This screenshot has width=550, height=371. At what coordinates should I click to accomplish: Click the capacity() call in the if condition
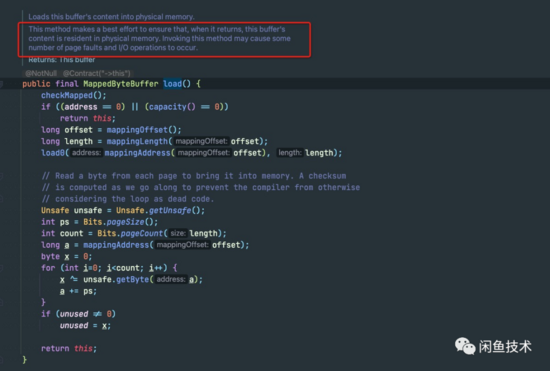tap(172, 107)
